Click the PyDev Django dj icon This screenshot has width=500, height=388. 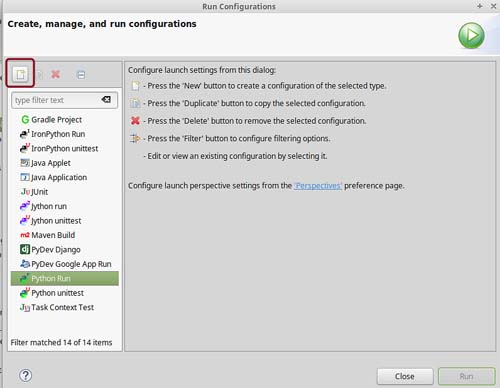pyautogui.click(x=25, y=249)
